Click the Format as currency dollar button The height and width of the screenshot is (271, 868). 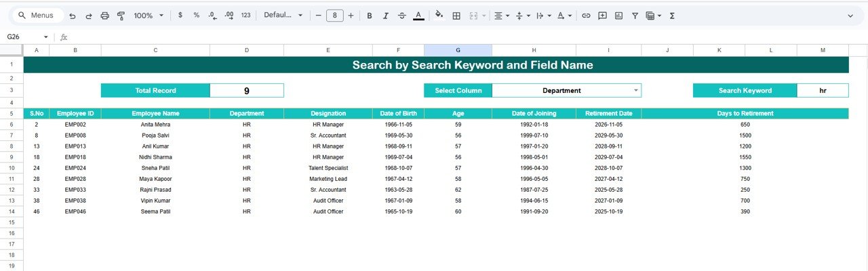pyautogui.click(x=180, y=16)
